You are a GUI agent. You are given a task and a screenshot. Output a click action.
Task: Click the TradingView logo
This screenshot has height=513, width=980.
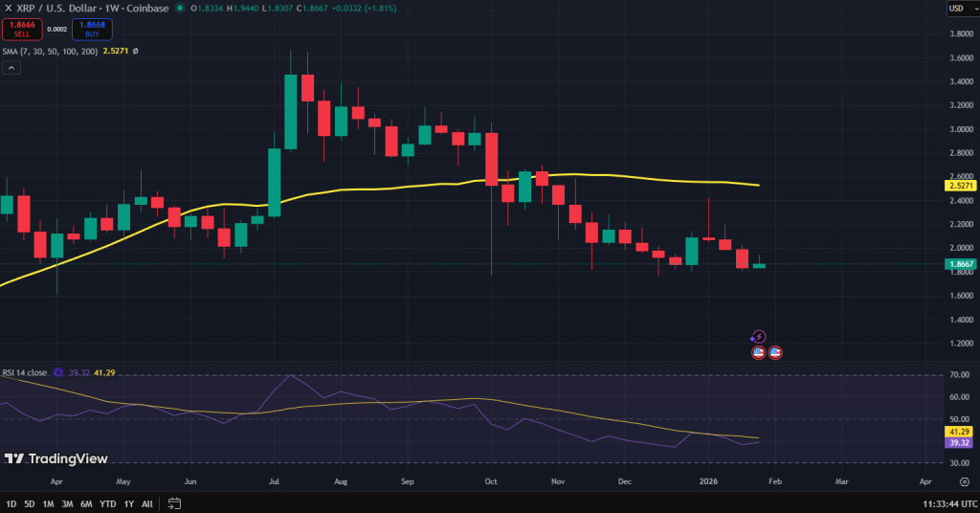tap(56, 458)
